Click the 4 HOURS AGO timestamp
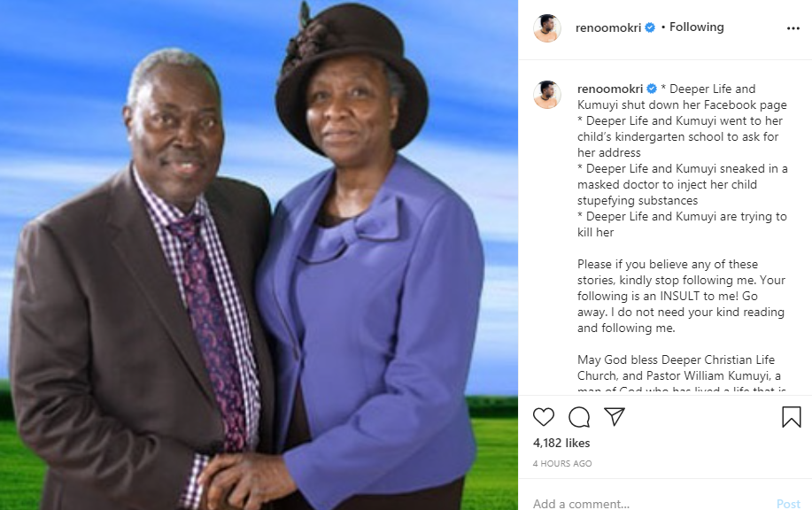The width and height of the screenshot is (812, 510). point(562,464)
